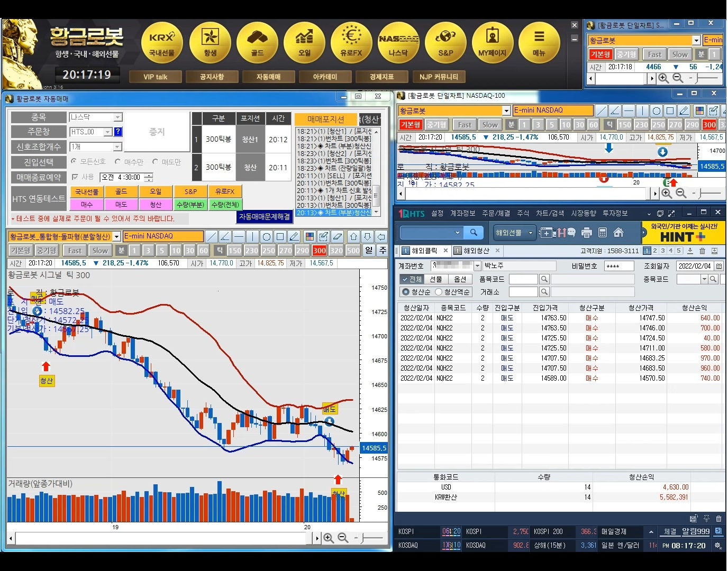This screenshot has width=728, height=571.
Task: Select the rectangle drawing tool in the 돌파형 chart toolbar
Action: pyautogui.click(x=280, y=236)
